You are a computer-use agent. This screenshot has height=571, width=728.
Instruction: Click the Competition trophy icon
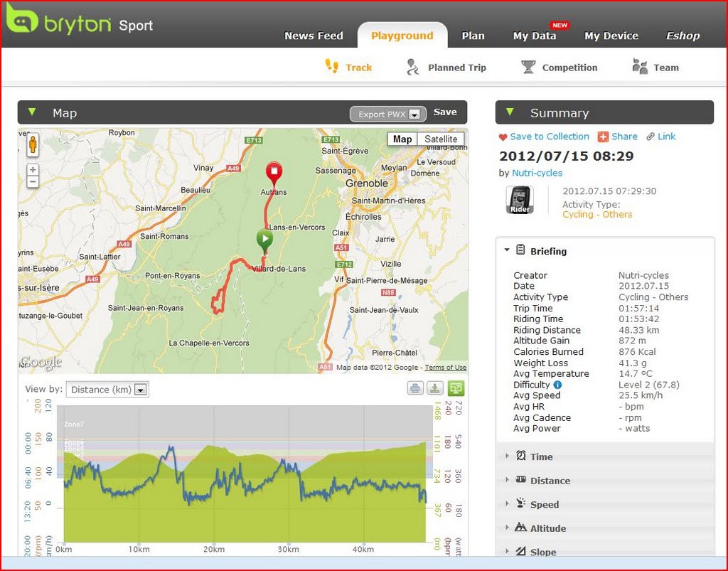click(528, 67)
